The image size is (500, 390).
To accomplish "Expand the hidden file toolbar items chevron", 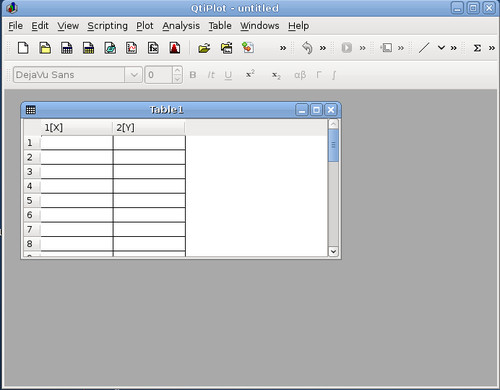I will (283, 48).
